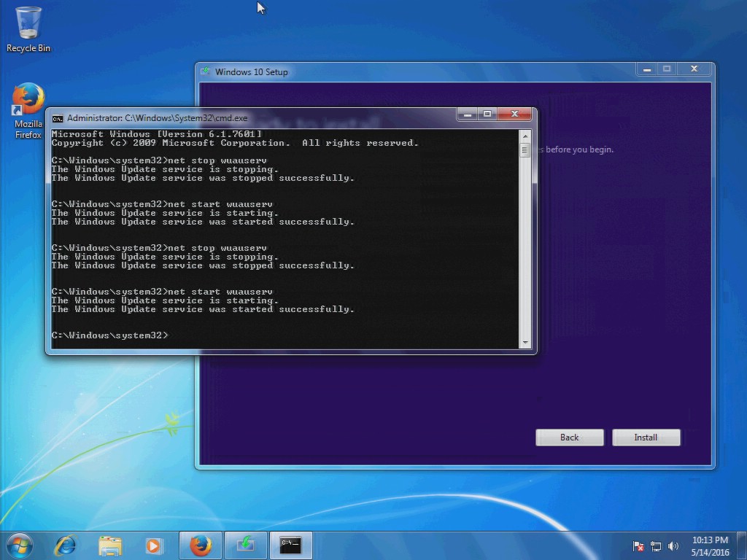The height and width of the screenshot is (560, 747).
Task: Maximize the Command Prompt window
Action: tap(487, 114)
